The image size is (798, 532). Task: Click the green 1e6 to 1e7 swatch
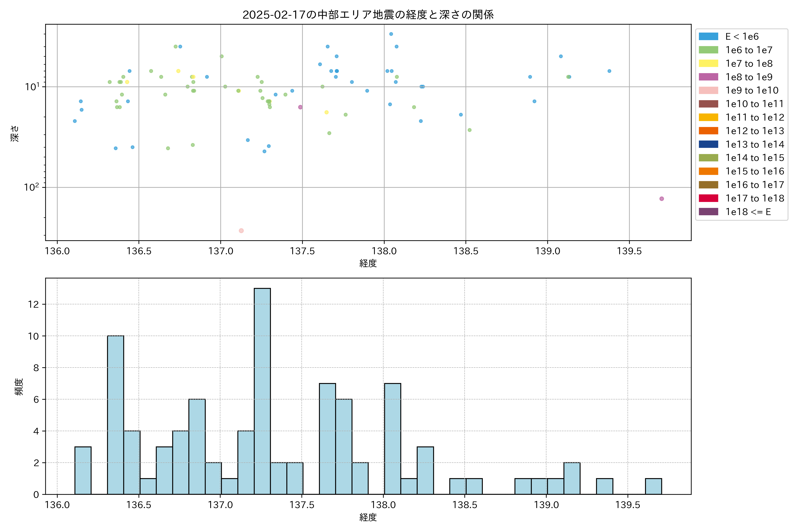click(x=708, y=50)
